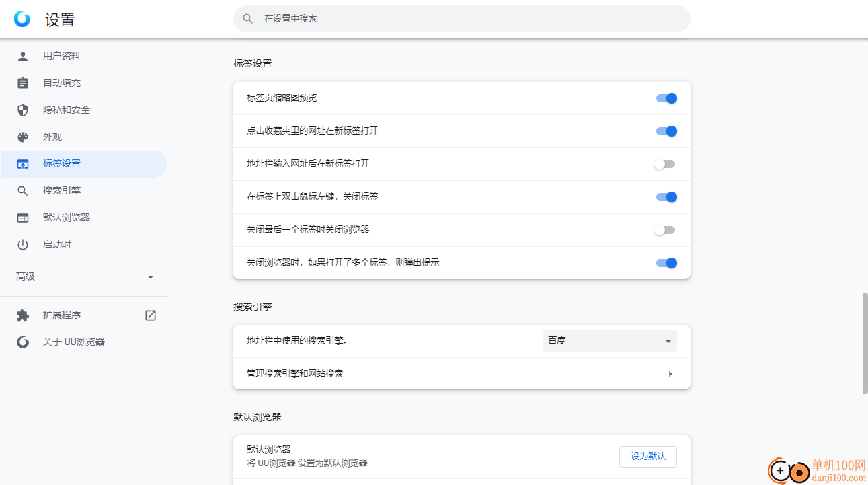Click 将 UU浏览器 设置为默认浏览器 text
Screen dimensions: 868x485
pyautogui.click(x=307, y=463)
